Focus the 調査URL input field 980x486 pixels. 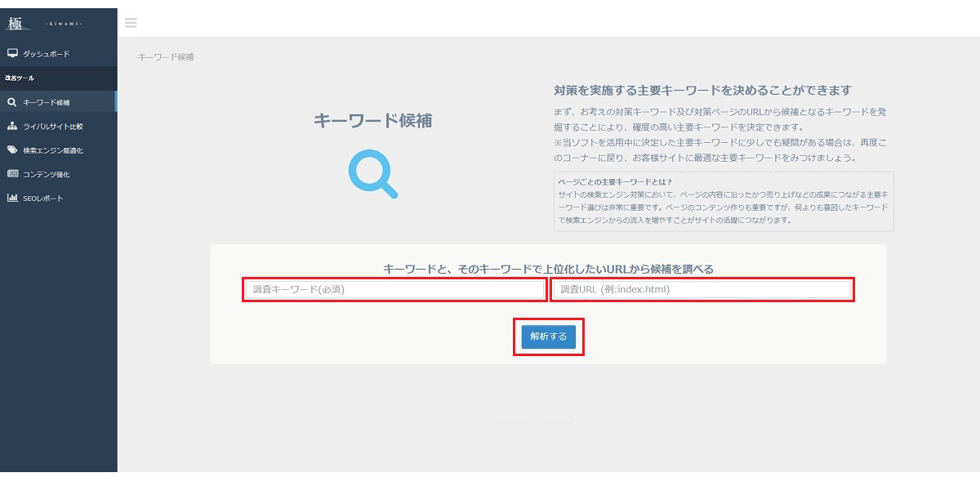tap(702, 289)
